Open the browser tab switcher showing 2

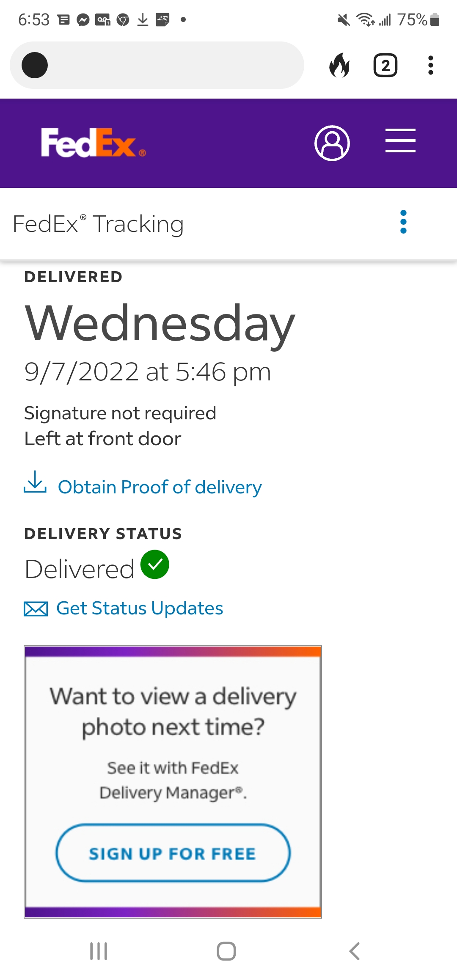[x=385, y=66]
